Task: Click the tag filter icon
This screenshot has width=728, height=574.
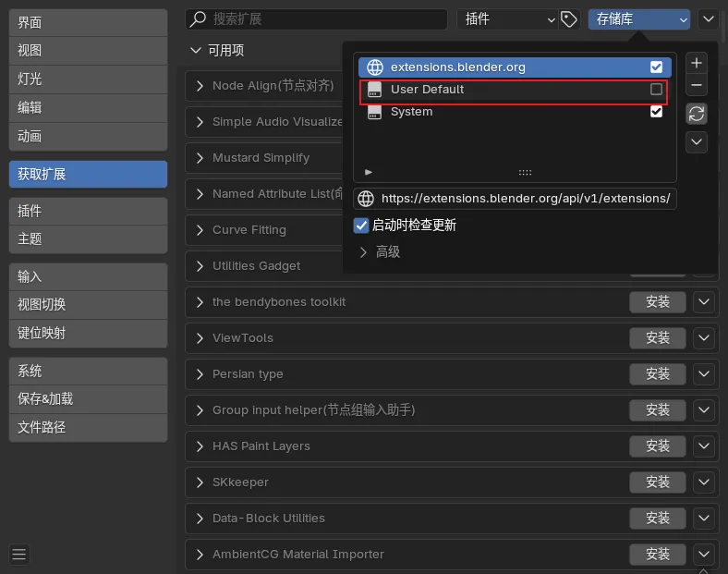Action: (569, 19)
